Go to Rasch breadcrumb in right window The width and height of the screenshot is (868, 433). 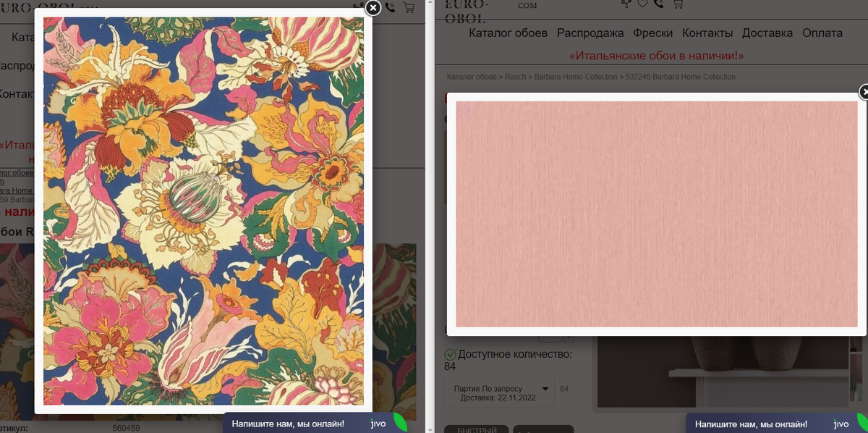click(516, 77)
